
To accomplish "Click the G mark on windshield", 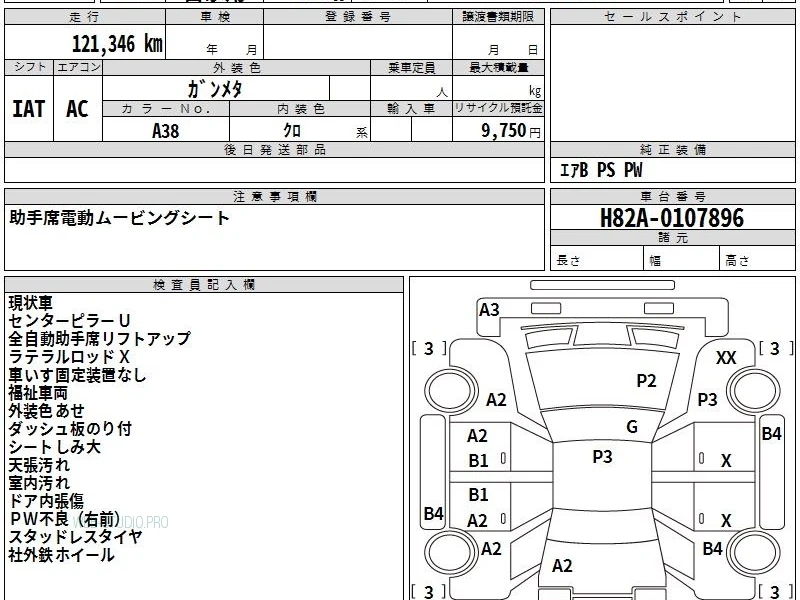I will tap(632, 427).
